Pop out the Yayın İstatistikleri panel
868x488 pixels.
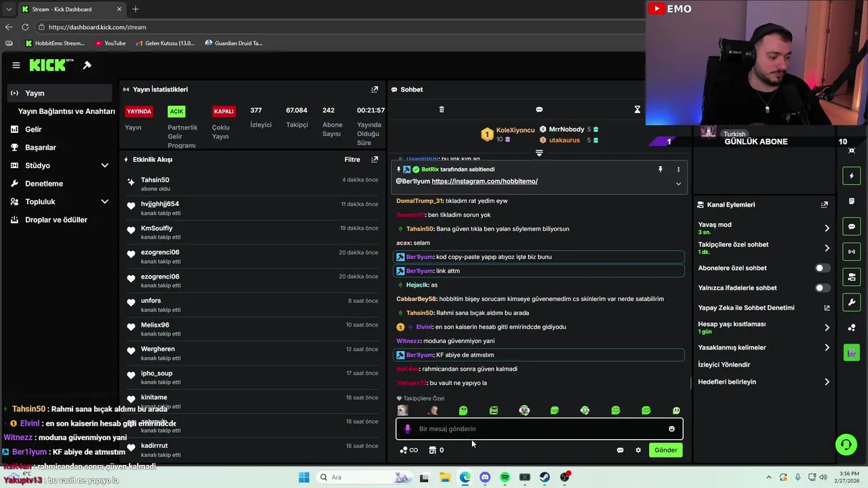coord(374,89)
